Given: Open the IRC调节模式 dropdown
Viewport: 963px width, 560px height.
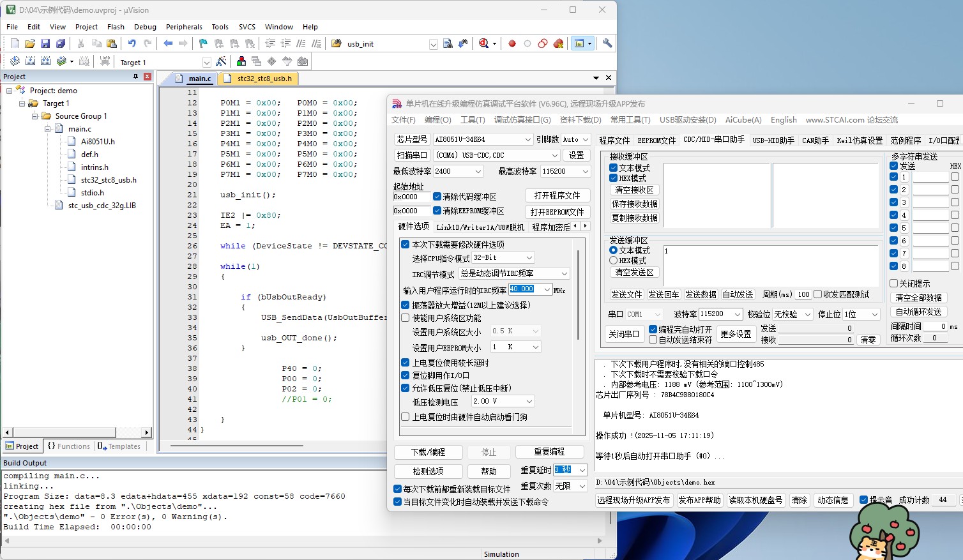Looking at the screenshot, I should point(563,273).
